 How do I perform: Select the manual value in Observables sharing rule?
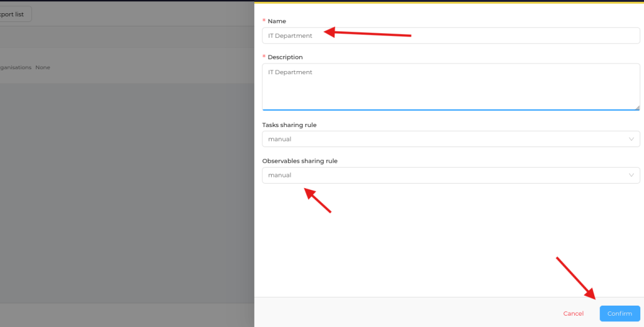tap(280, 175)
